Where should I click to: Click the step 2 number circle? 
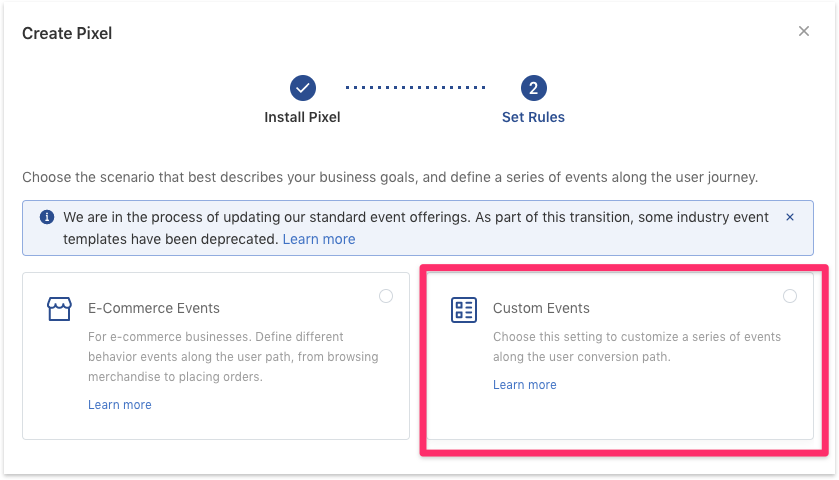pyautogui.click(x=533, y=88)
